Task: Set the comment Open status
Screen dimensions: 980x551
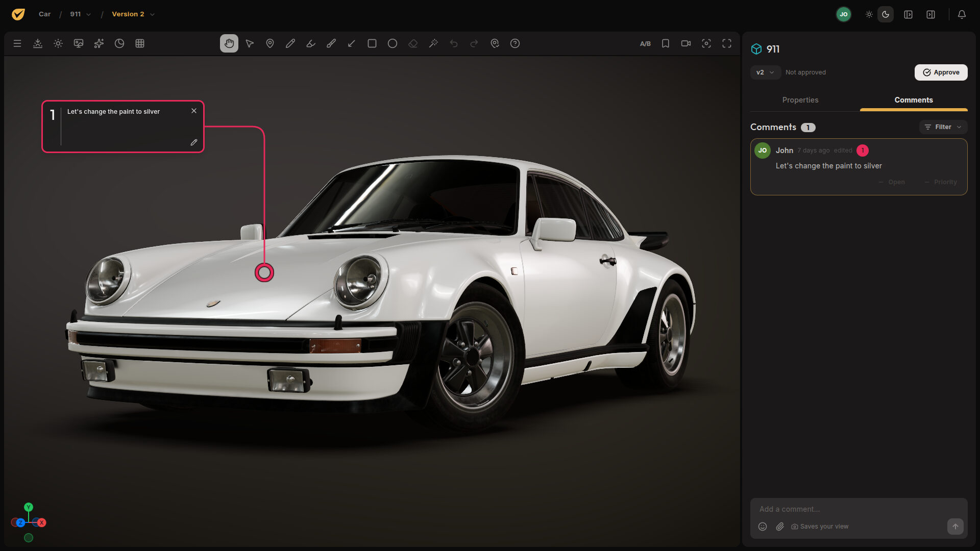Action: 892,182
